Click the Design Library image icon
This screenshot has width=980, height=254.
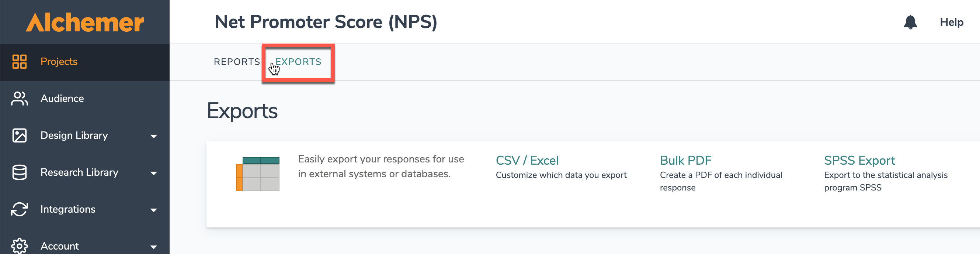coord(20,135)
